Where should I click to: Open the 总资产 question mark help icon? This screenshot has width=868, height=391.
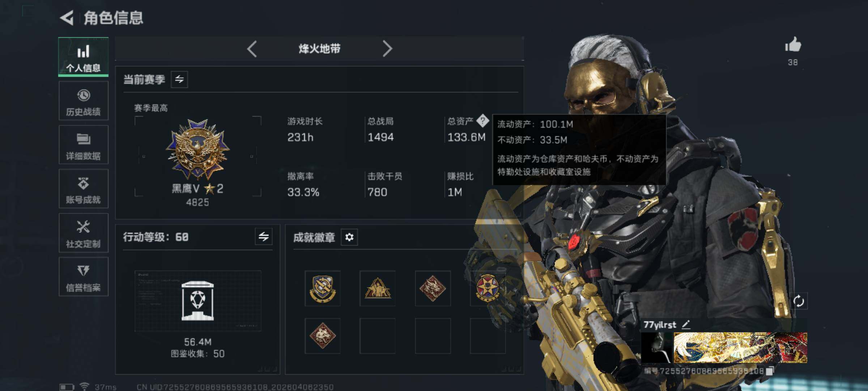(x=482, y=121)
